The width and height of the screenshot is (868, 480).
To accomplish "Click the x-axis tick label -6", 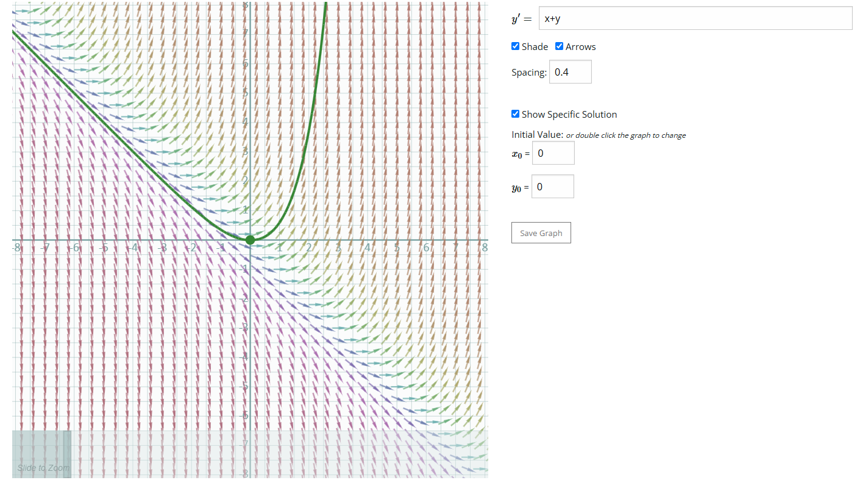I will [x=74, y=248].
